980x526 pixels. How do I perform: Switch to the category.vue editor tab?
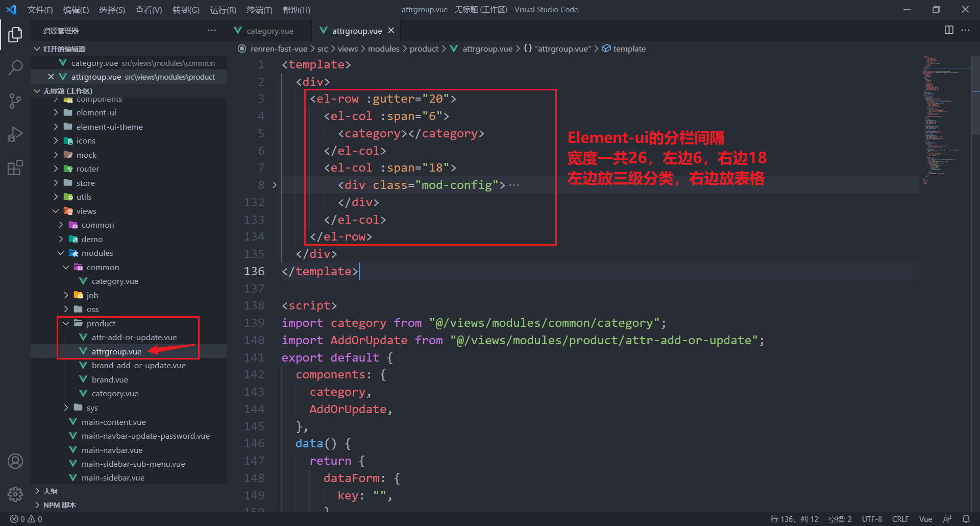point(269,31)
